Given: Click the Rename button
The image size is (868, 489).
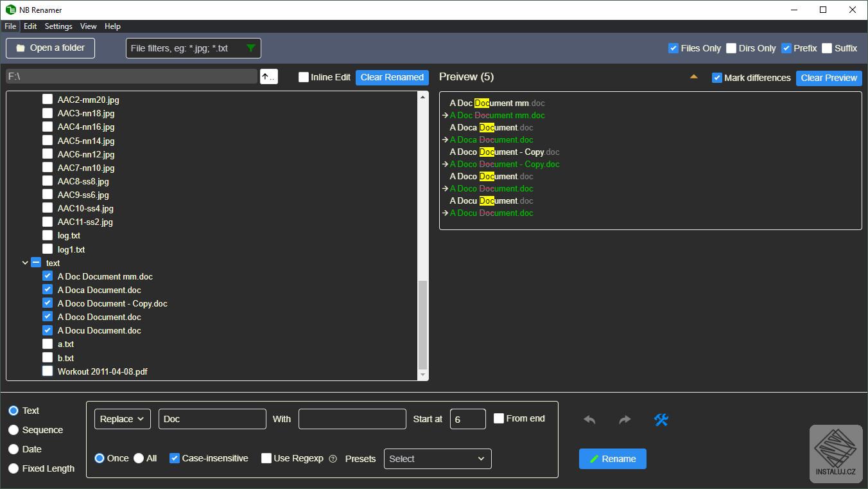Looking at the screenshot, I should tap(612, 459).
